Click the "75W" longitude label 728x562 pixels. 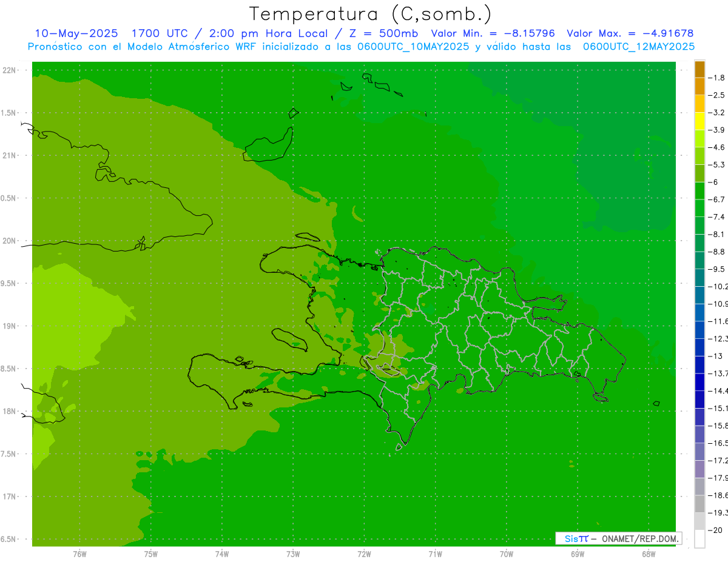(150, 554)
